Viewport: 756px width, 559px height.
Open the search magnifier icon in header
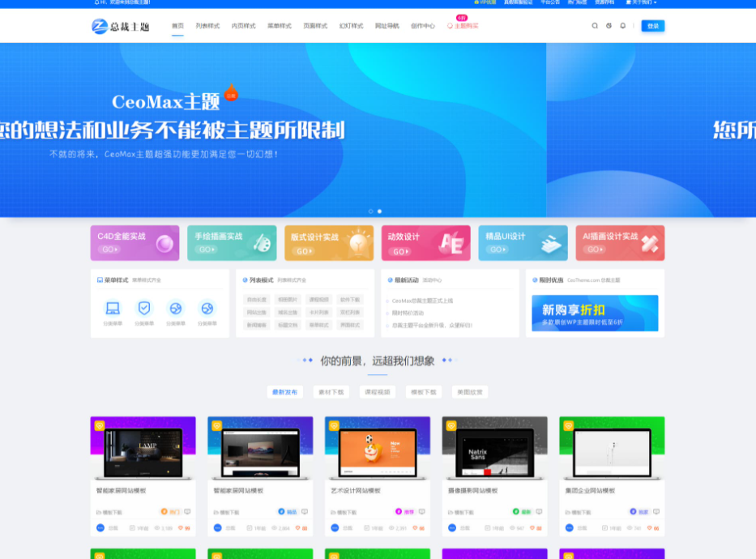click(595, 26)
